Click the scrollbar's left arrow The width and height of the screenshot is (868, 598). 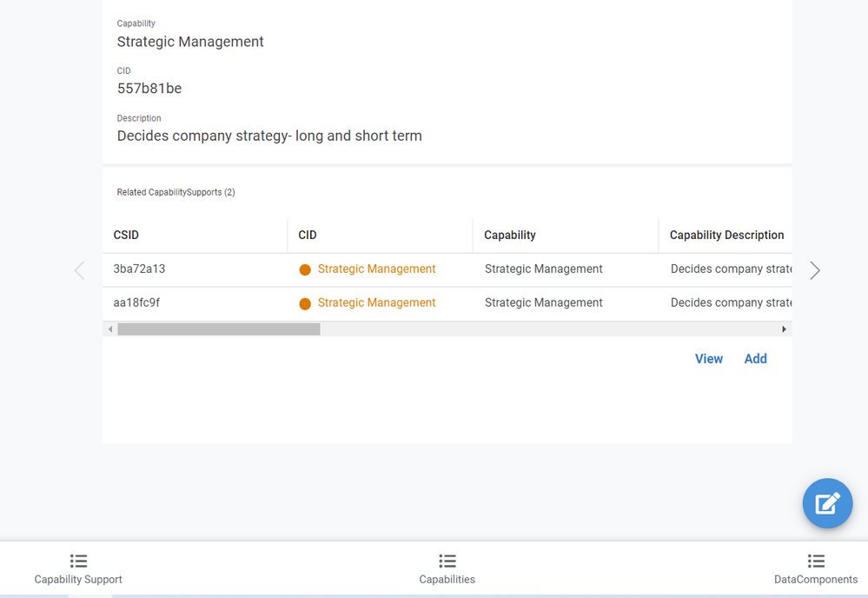pyautogui.click(x=110, y=329)
